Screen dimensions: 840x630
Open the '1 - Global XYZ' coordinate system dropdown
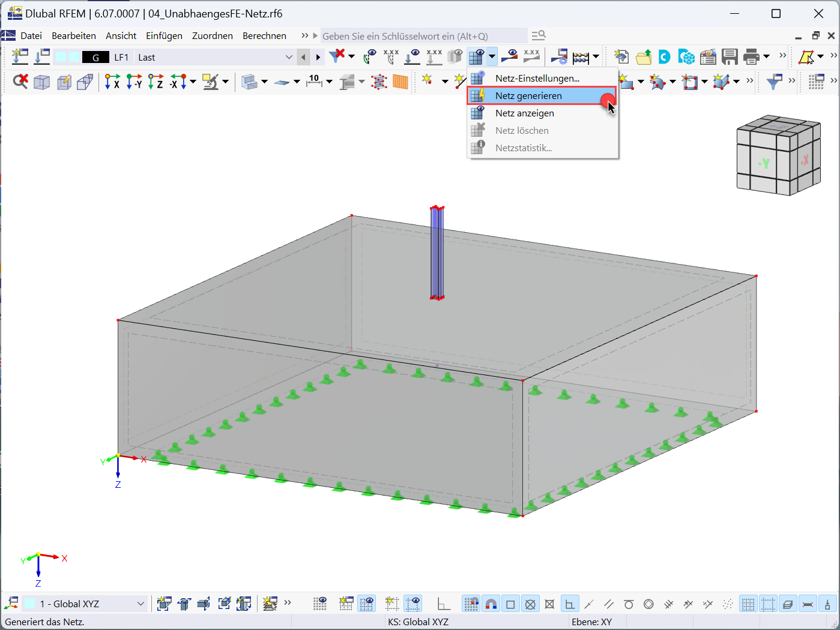coord(140,604)
